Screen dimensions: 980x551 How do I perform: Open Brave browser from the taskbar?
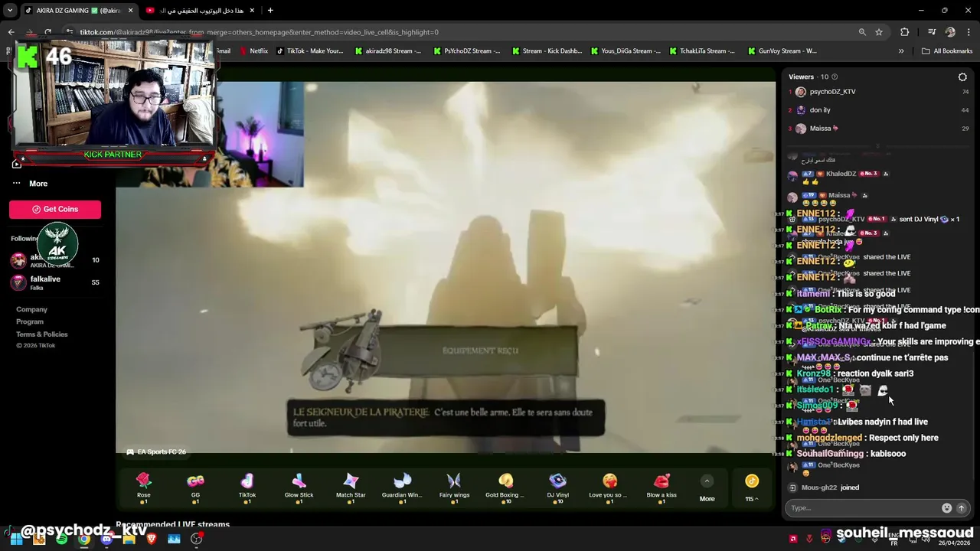[x=152, y=539]
